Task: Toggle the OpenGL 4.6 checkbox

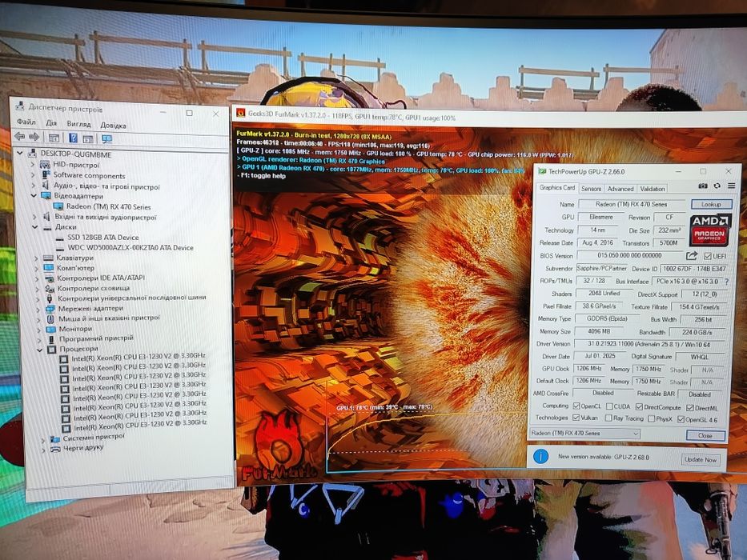Action: pyautogui.click(x=681, y=419)
